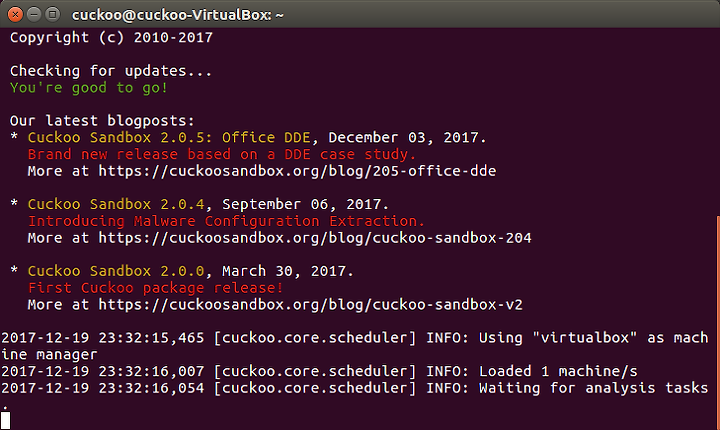Screen dimensions: 720x430
Task: Click the Loaded 1 machine/s log line
Action: pyautogui.click(x=320, y=371)
